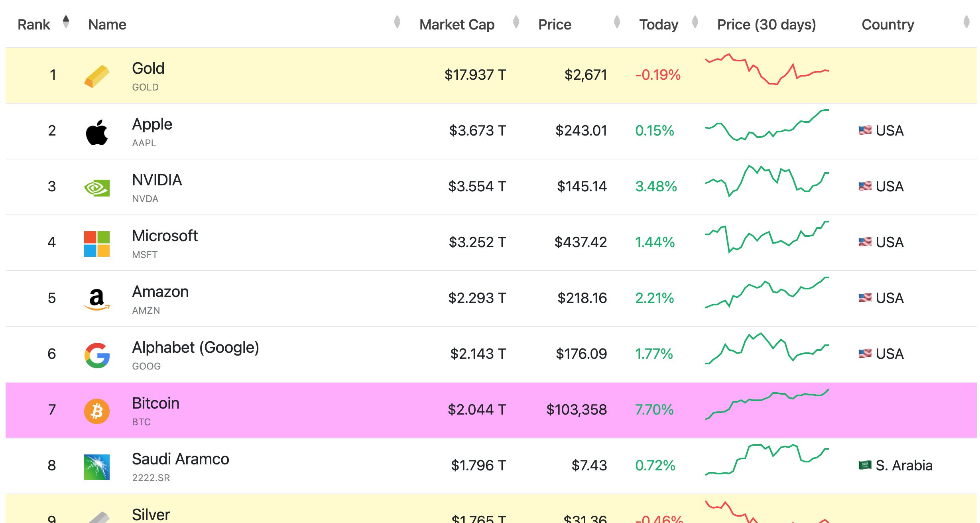Click the $3.554 T market cap value
Viewport: 980px width, 523px height.
coord(477,186)
